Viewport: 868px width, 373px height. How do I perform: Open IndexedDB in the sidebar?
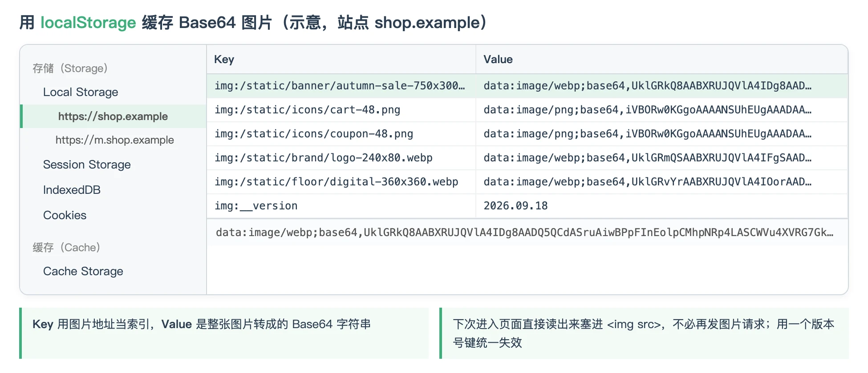[x=72, y=190]
